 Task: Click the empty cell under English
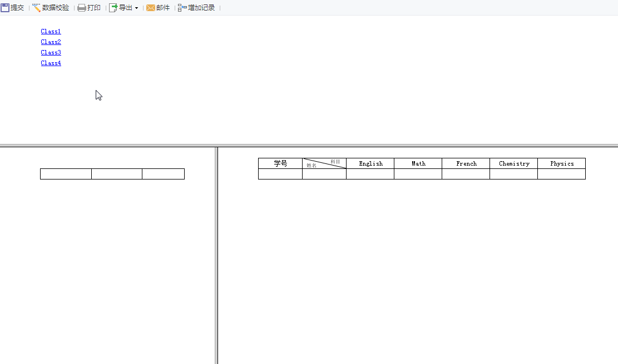click(370, 174)
